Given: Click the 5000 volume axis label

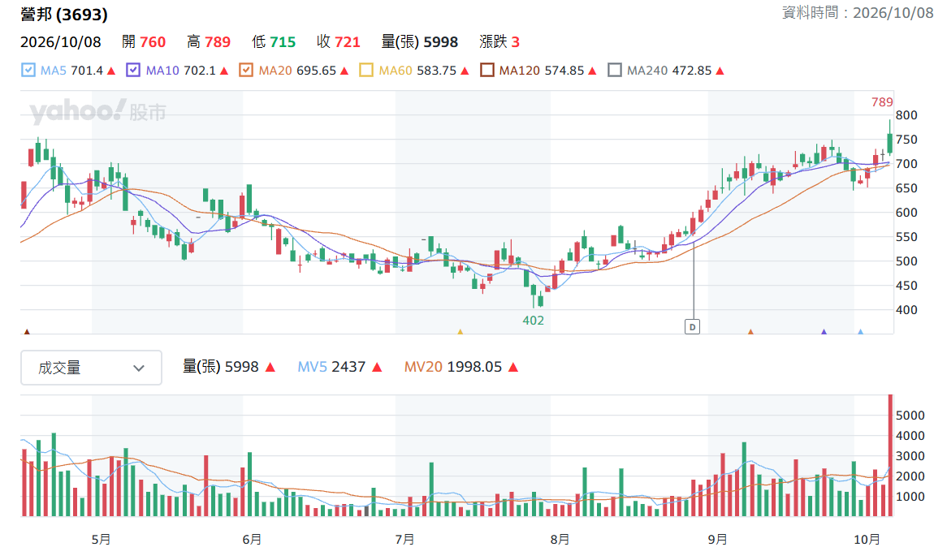Looking at the screenshot, I should point(910,416).
